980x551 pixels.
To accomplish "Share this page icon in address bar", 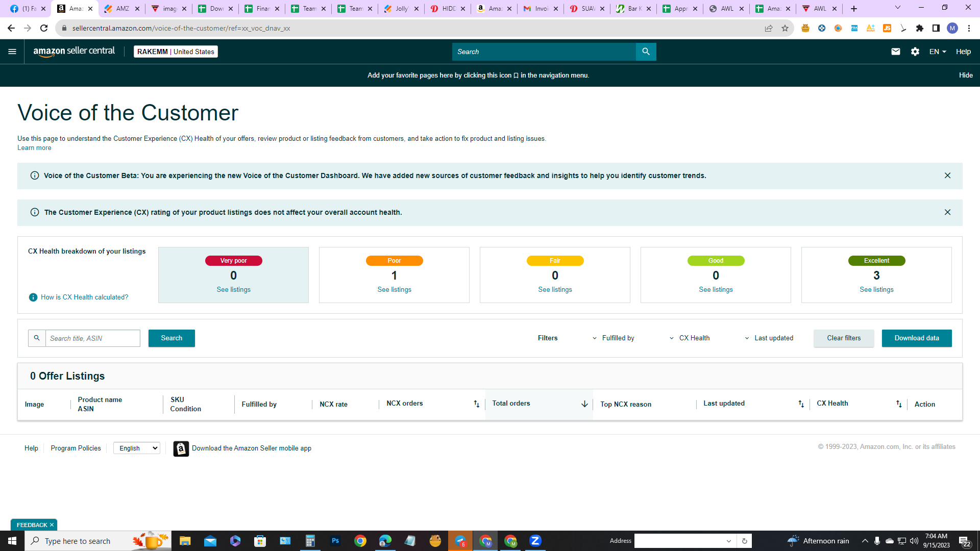I will pyautogui.click(x=769, y=28).
